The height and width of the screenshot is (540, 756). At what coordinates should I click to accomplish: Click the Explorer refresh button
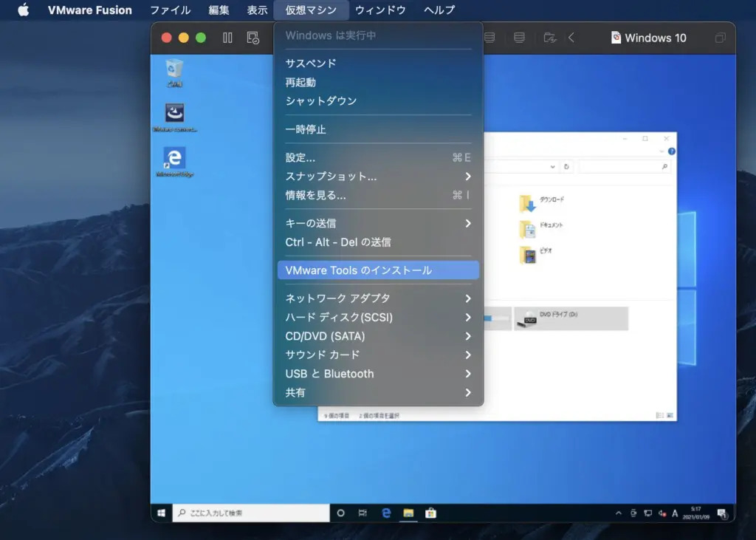pos(566,166)
